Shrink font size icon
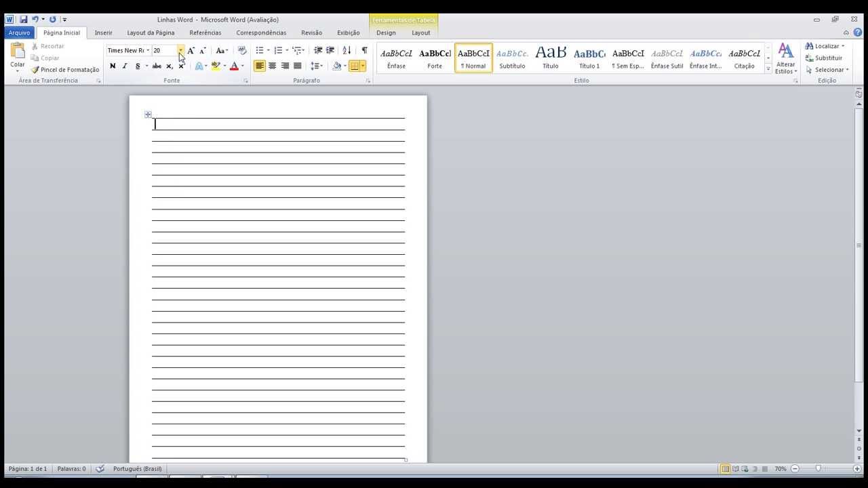The image size is (868, 488). pos(202,50)
